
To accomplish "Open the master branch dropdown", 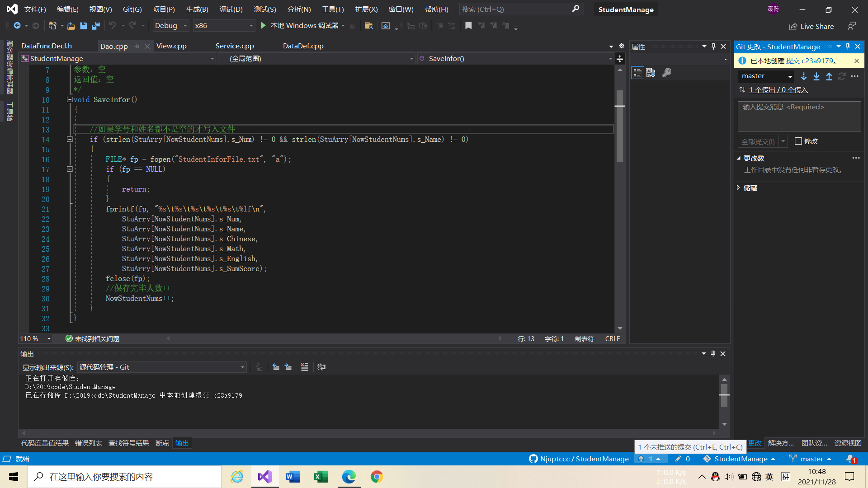I will tap(766, 76).
